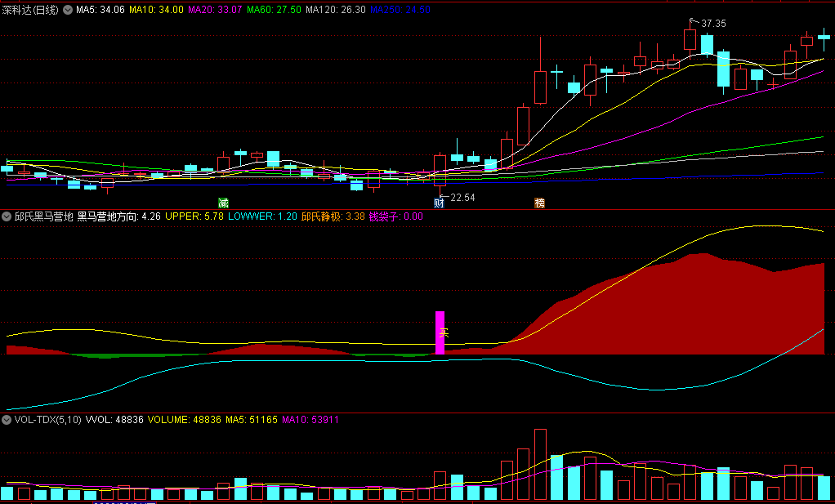The image size is (835, 504).
Task: Click the green 减 marker icon
Action: coord(223,203)
